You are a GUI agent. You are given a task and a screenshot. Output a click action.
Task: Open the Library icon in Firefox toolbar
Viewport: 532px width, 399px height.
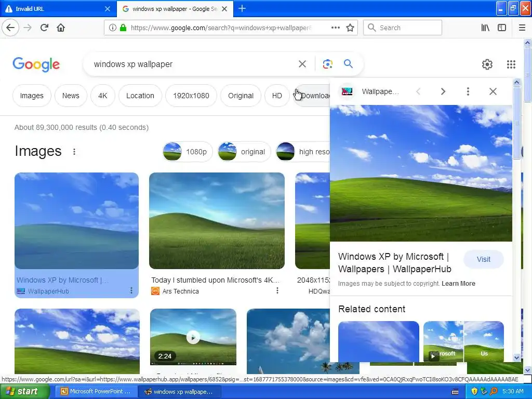point(485,28)
